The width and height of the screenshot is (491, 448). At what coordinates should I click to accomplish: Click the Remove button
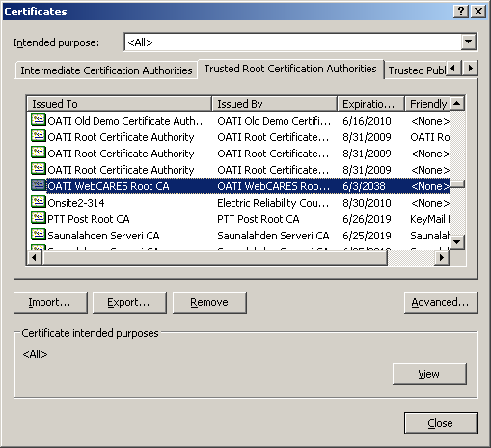click(209, 302)
